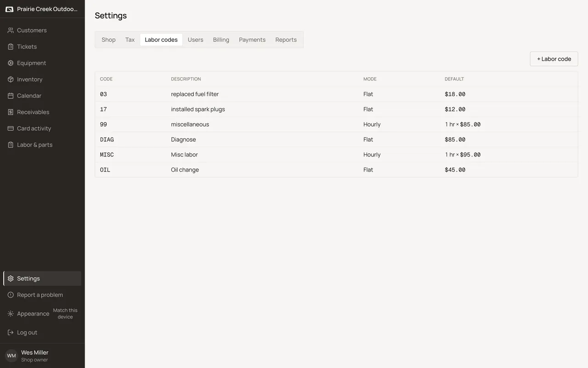Open the OIL labor code

point(336,170)
